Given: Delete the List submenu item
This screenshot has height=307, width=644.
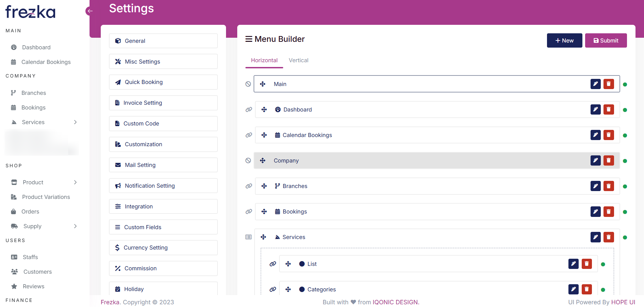Looking at the screenshot, I should (x=586, y=264).
